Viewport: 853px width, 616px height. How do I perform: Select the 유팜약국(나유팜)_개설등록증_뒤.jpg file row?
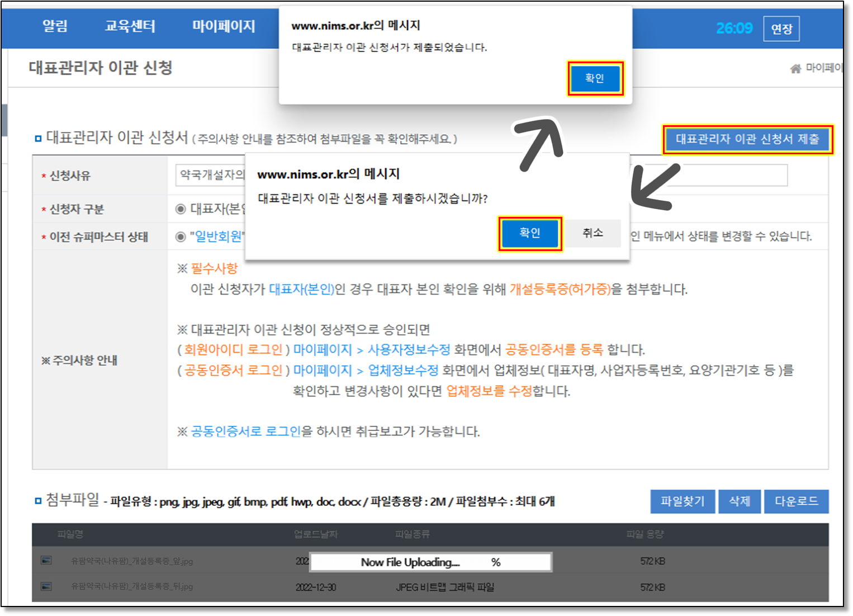tap(132, 586)
